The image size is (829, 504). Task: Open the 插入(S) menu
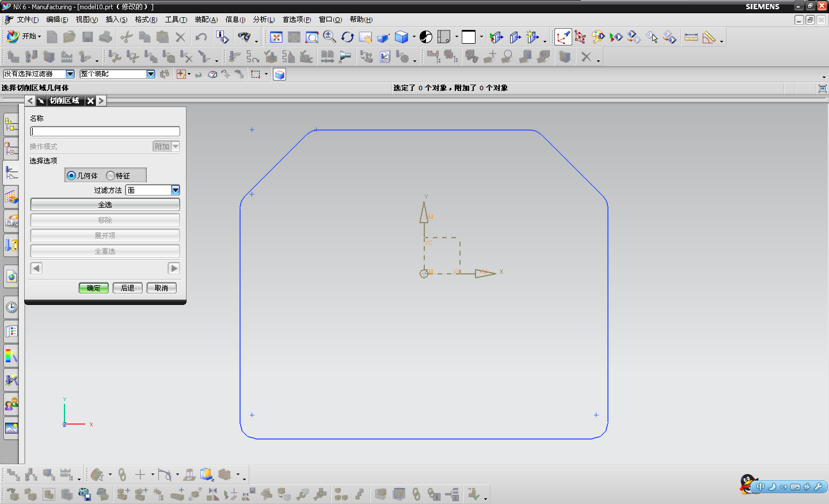click(x=116, y=20)
